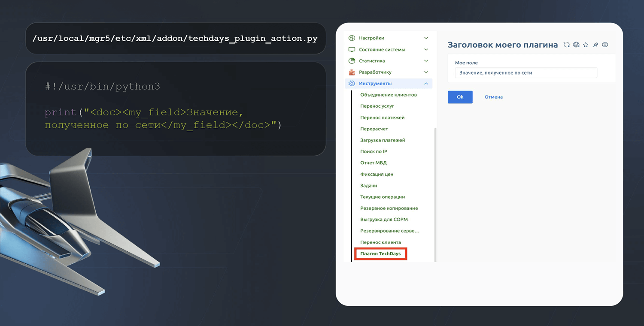Click the gear icon beside Инструменты
This screenshot has width=644, height=326.
tap(352, 83)
